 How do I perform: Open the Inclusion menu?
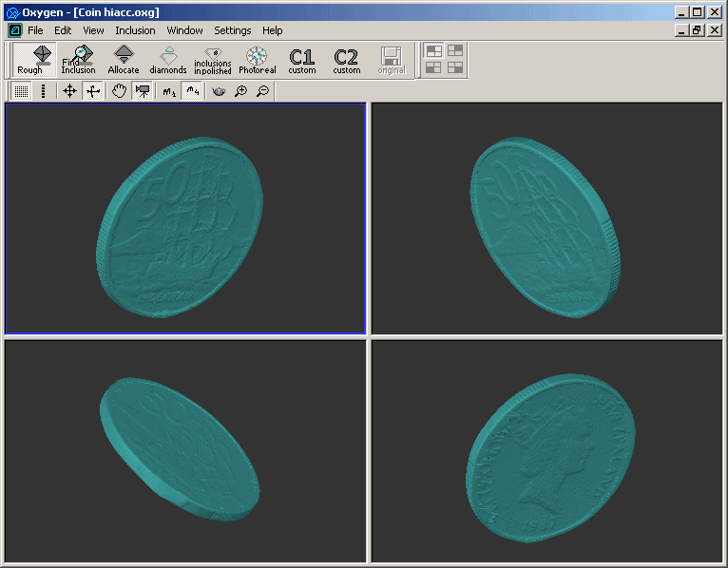[135, 30]
